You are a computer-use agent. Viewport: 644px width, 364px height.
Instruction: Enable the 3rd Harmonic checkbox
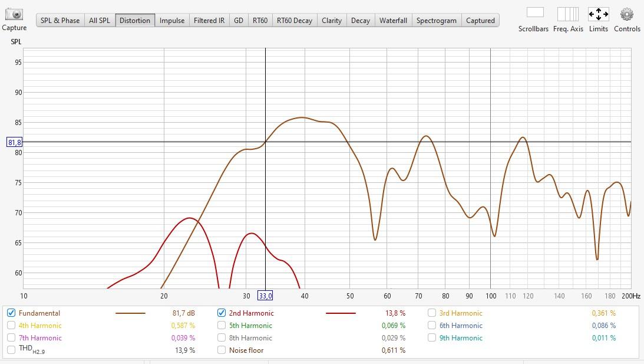point(432,313)
